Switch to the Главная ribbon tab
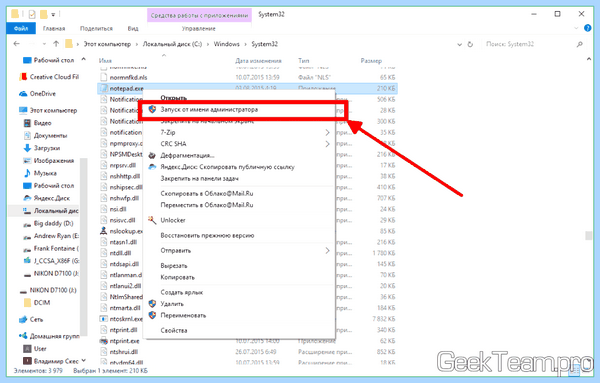The height and width of the screenshot is (383, 600). (54, 28)
